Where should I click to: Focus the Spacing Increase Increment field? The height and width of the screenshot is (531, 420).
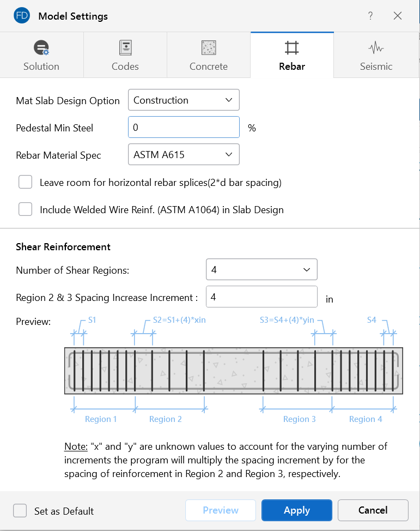(x=261, y=297)
